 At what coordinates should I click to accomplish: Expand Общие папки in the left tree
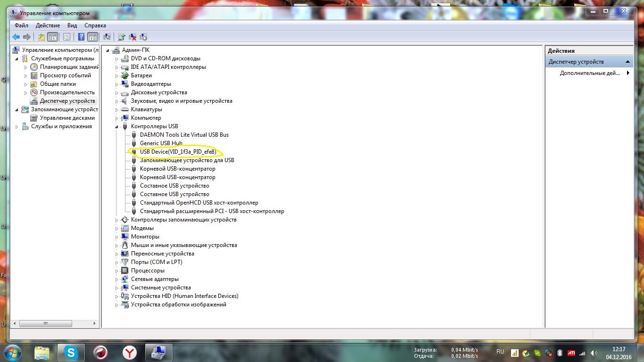[26, 84]
